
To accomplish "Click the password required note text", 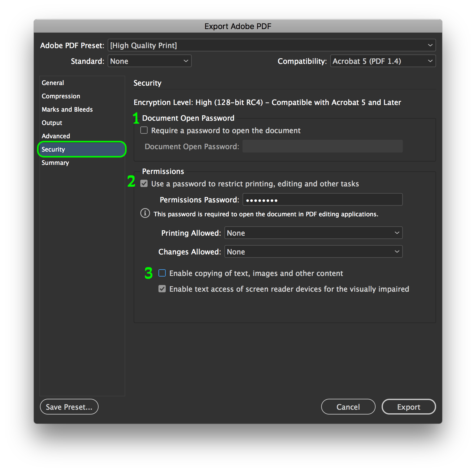I will pos(266,214).
